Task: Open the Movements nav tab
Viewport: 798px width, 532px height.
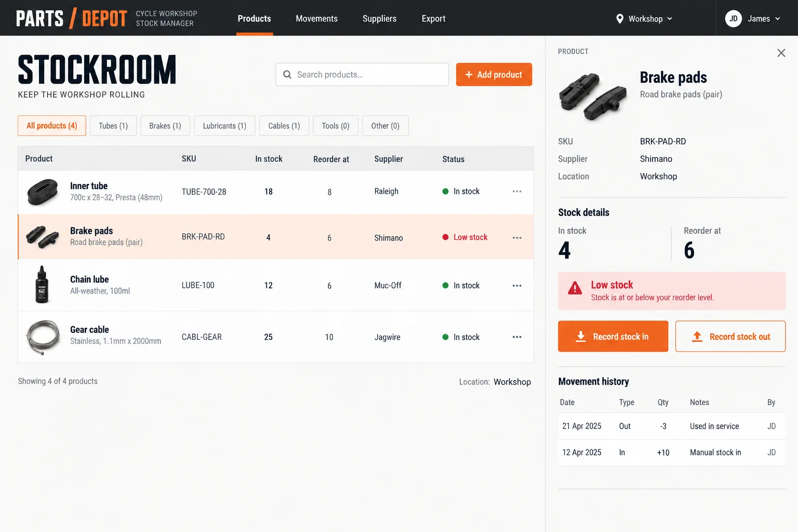Action: tap(317, 19)
